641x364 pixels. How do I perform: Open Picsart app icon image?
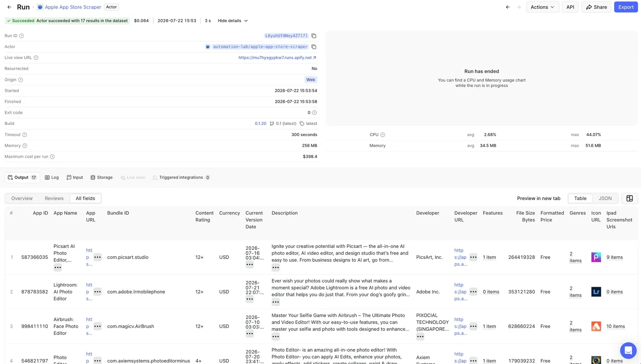(596, 257)
